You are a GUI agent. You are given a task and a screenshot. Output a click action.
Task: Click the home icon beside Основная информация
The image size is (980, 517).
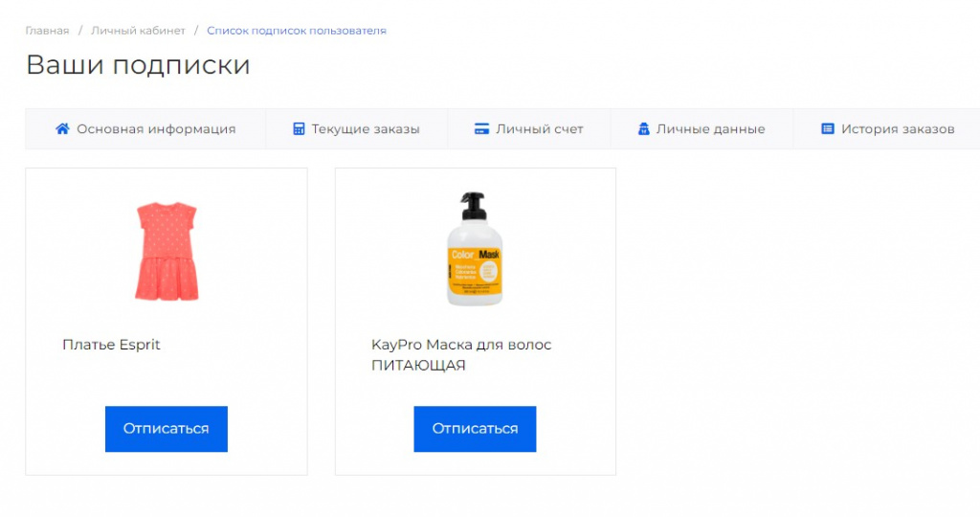(63, 129)
